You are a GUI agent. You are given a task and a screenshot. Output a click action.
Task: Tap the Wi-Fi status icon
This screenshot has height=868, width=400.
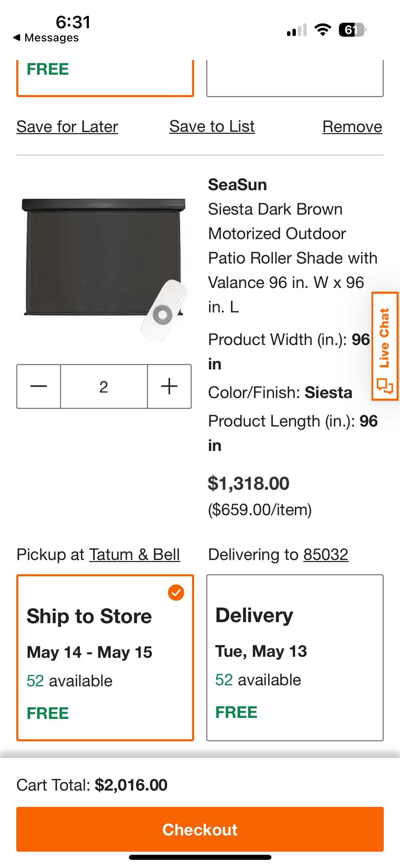(x=323, y=30)
